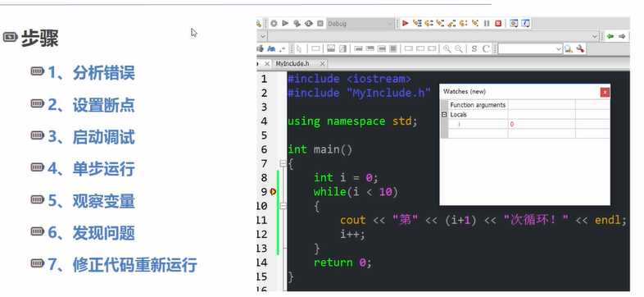Close the MyInclude.h tab
644x297 pixels.
(x=323, y=64)
